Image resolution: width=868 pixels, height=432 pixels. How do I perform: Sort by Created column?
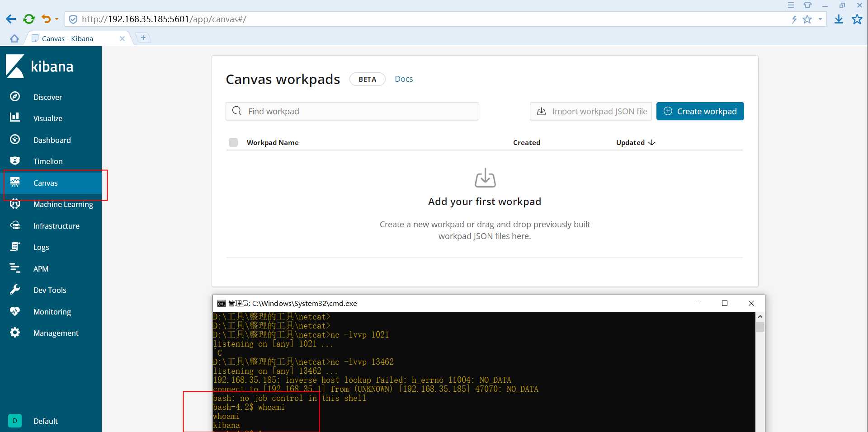pyautogui.click(x=527, y=142)
